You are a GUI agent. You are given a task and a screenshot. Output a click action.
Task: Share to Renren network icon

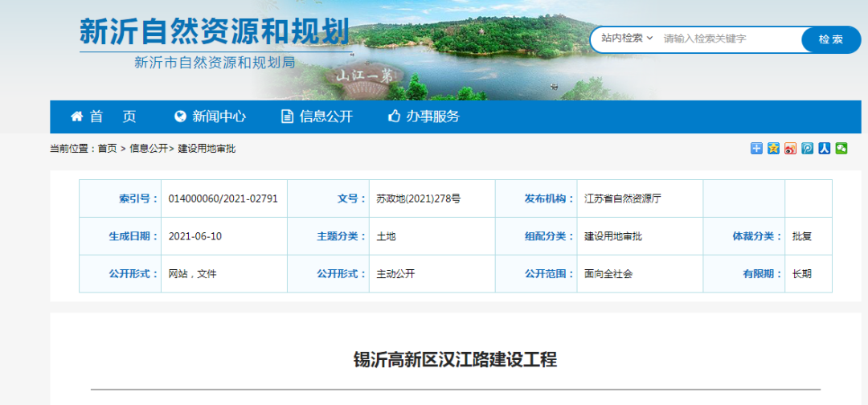coord(824,148)
